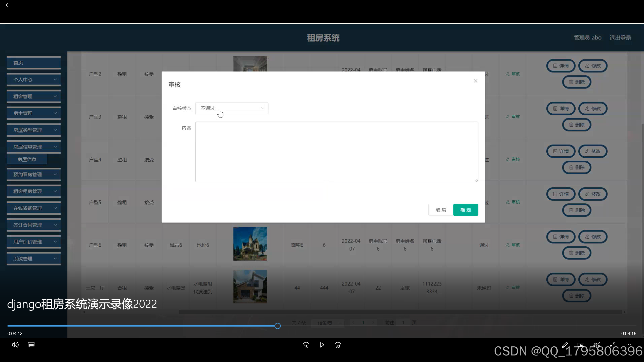Go back with the top-left arrow
Image resolution: width=644 pixels, height=362 pixels.
coord(8,5)
